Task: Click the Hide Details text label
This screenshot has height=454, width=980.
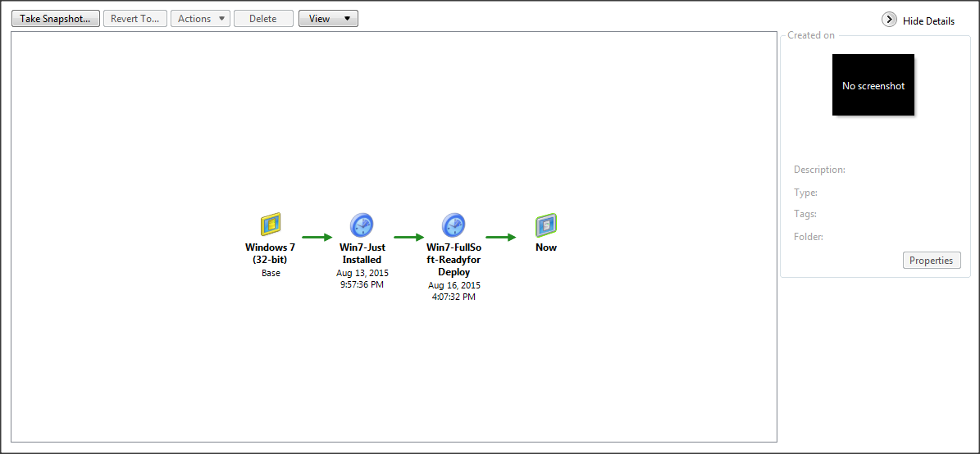Action: click(x=928, y=21)
